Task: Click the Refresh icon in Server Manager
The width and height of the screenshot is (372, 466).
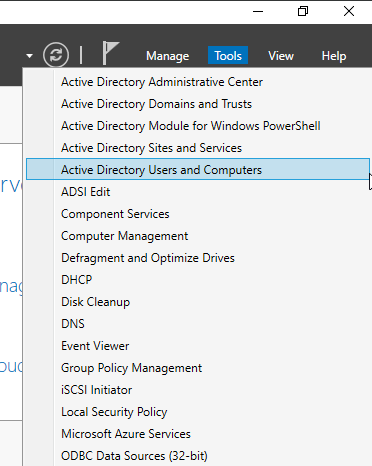Action: (x=56, y=55)
